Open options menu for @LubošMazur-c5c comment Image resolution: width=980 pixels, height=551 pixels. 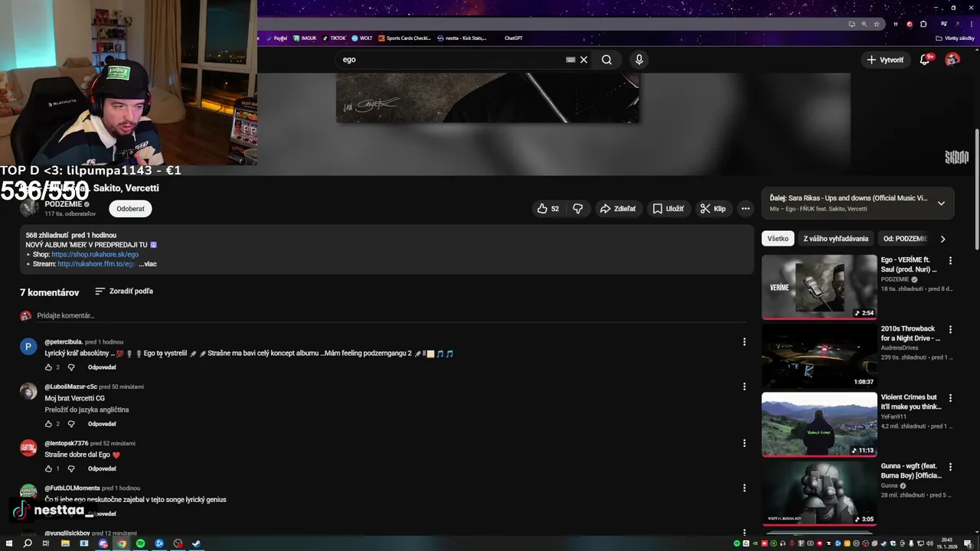pyautogui.click(x=744, y=386)
